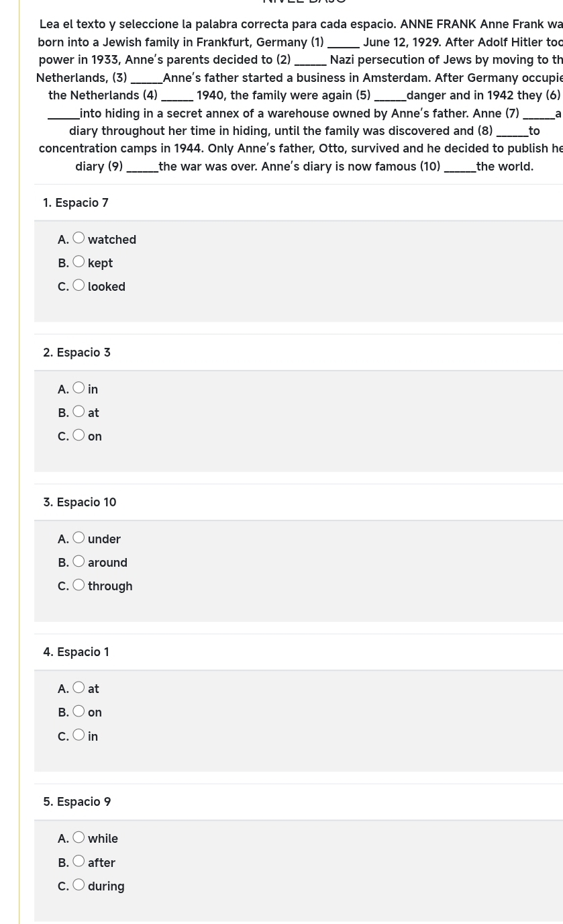Select 'under' for Espacio 10
Screen dimensions: 563x924
click(79, 537)
